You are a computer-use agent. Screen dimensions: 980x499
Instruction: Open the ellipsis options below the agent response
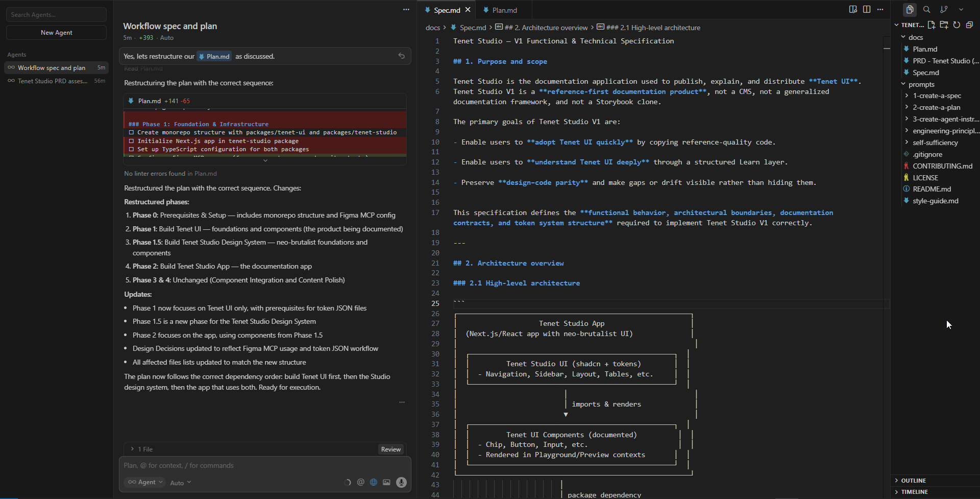coord(402,402)
